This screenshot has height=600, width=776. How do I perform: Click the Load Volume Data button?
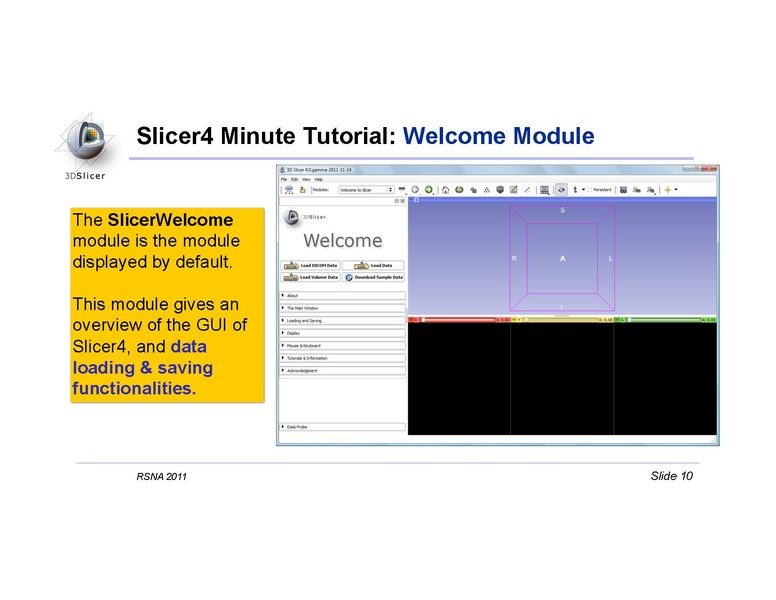[x=311, y=277]
